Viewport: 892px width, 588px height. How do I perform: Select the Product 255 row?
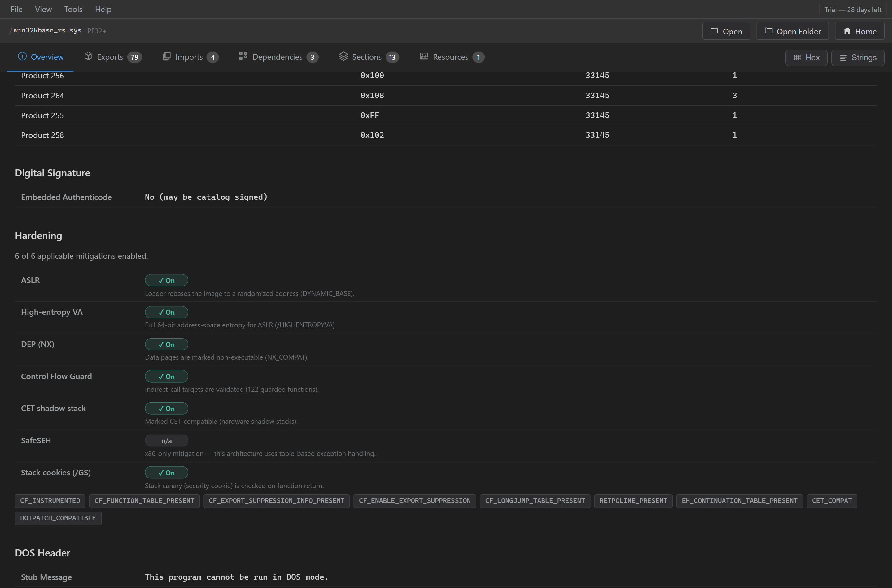[x=446, y=115]
